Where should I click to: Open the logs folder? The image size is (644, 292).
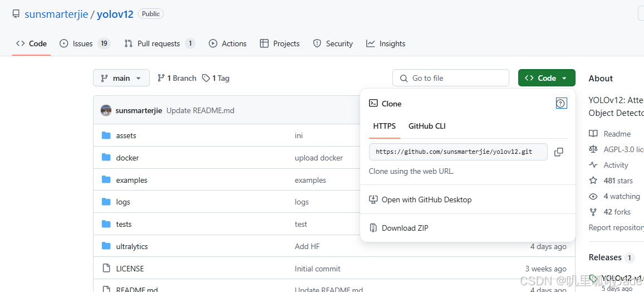point(123,202)
